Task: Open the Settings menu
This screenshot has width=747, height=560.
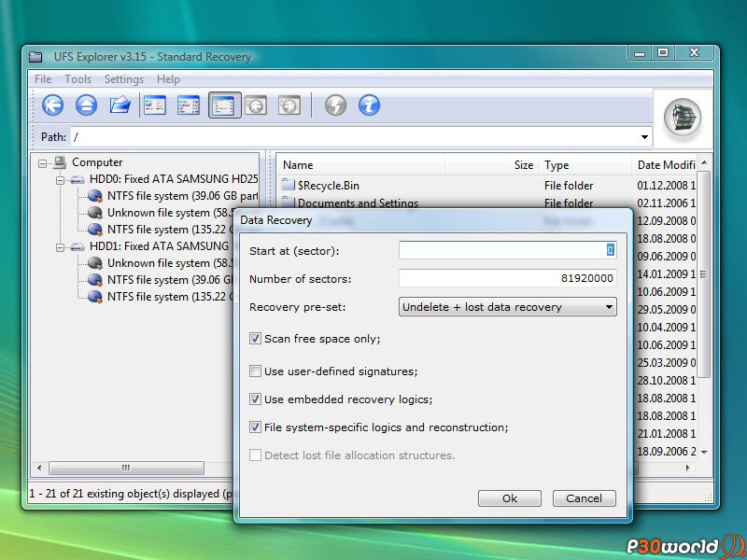Action: [x=124, y=79]
